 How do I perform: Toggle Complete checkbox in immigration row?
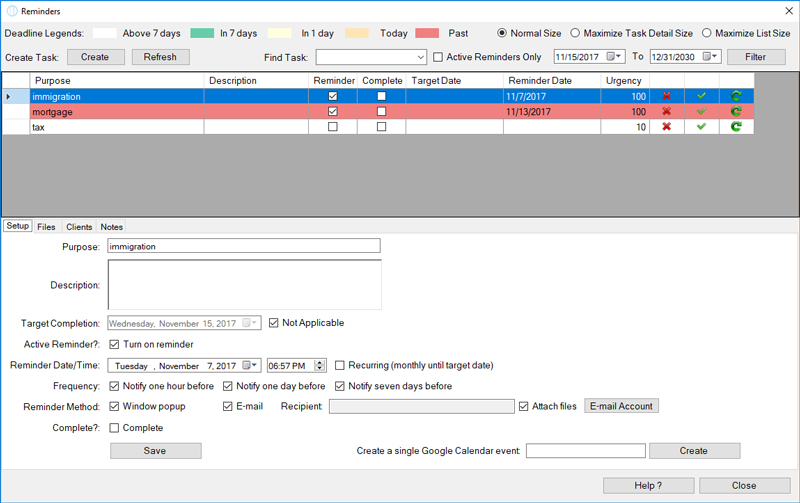[x=381, y=96]
